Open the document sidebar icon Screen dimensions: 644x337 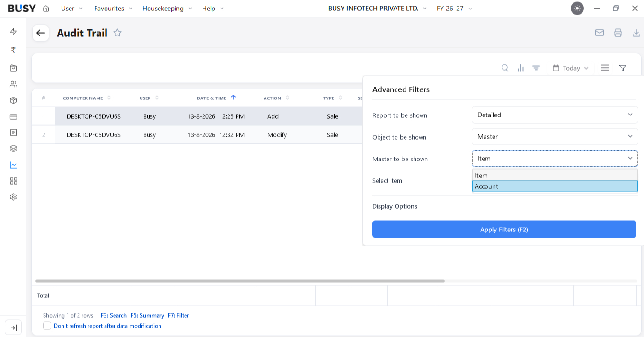pos(13,133)
